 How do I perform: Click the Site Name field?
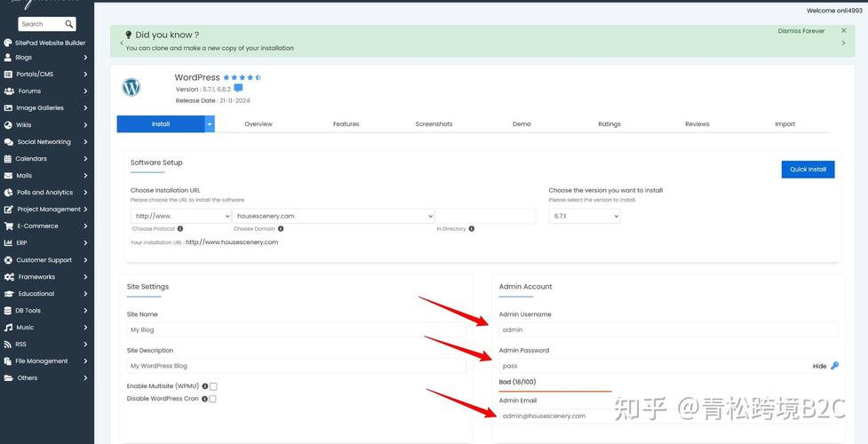click(x=296, y=329)
